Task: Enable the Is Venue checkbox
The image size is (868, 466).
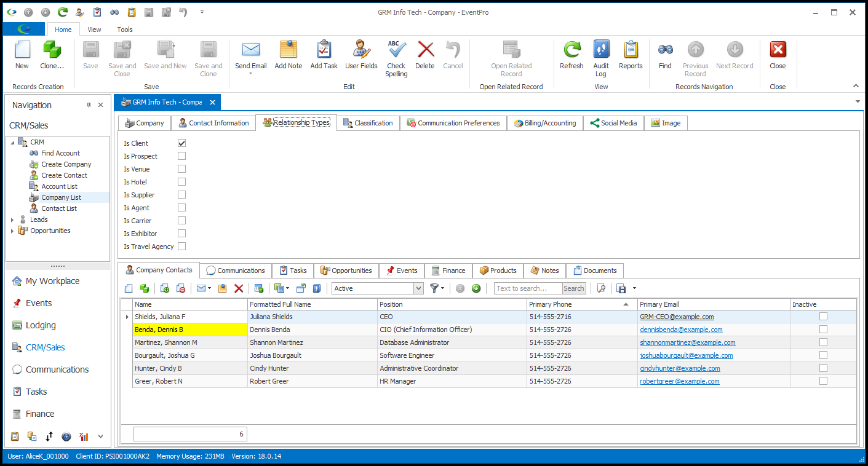Action: [181, 169]
